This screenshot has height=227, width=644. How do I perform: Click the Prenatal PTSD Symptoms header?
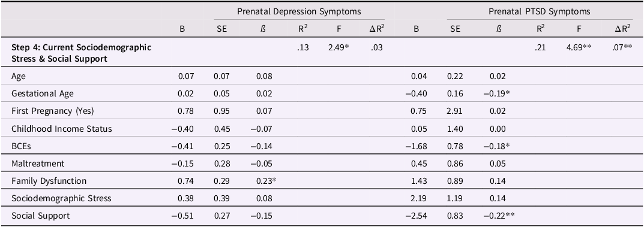point(540,11)
